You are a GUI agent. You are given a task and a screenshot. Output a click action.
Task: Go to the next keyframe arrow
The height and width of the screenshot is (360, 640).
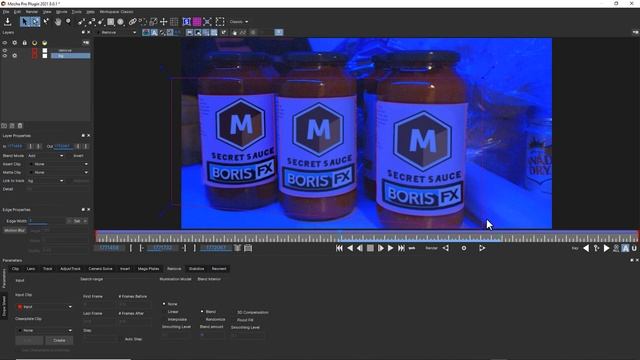tap(607, 248)
